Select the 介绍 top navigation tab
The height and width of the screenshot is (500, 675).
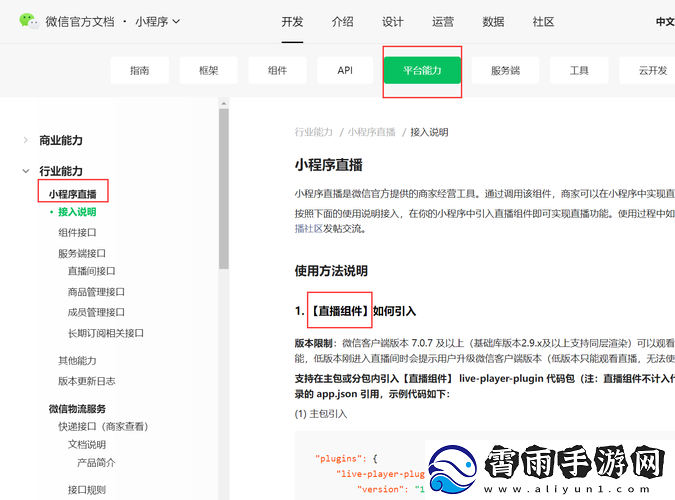click(x=343, y=22)
